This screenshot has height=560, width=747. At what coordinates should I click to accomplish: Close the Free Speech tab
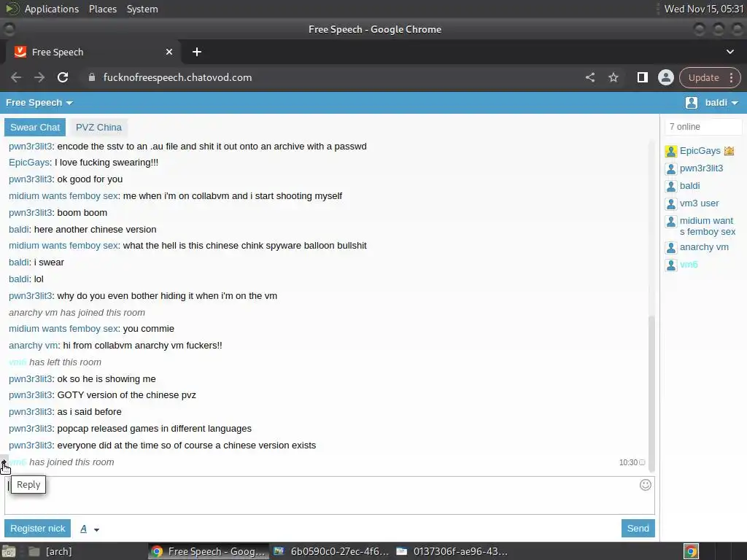pos(169,52)
